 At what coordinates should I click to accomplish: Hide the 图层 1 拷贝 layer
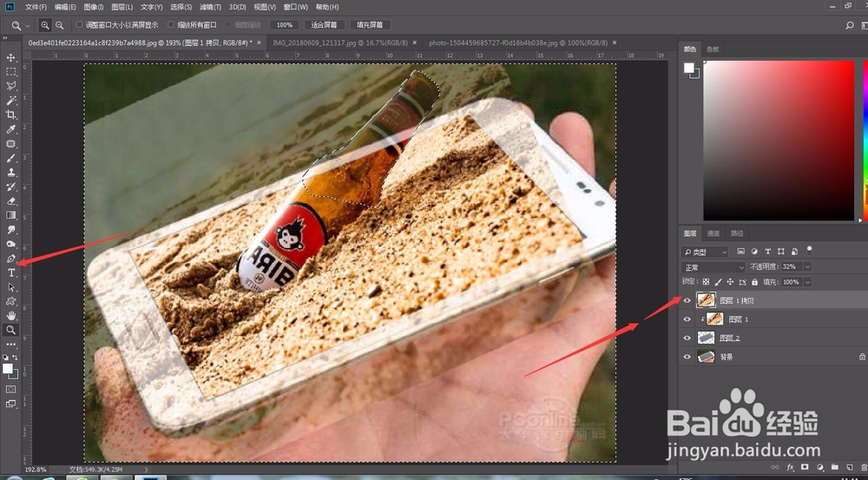687,300
